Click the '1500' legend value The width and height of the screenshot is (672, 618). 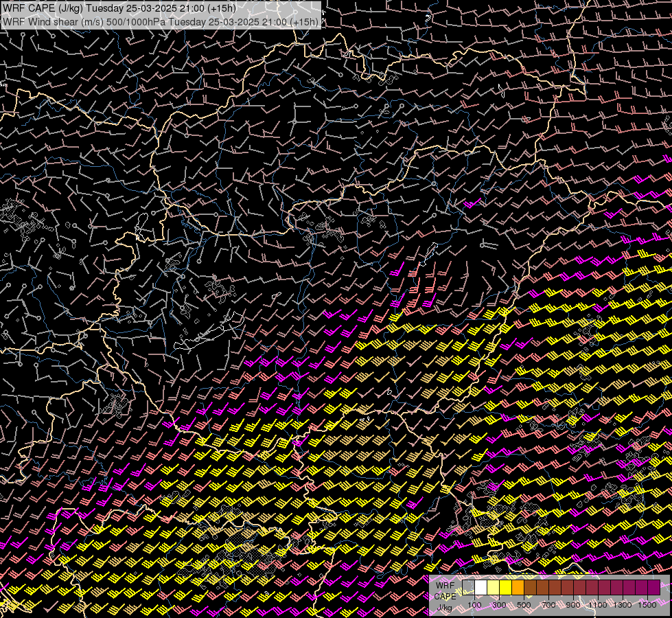(647, 605)
